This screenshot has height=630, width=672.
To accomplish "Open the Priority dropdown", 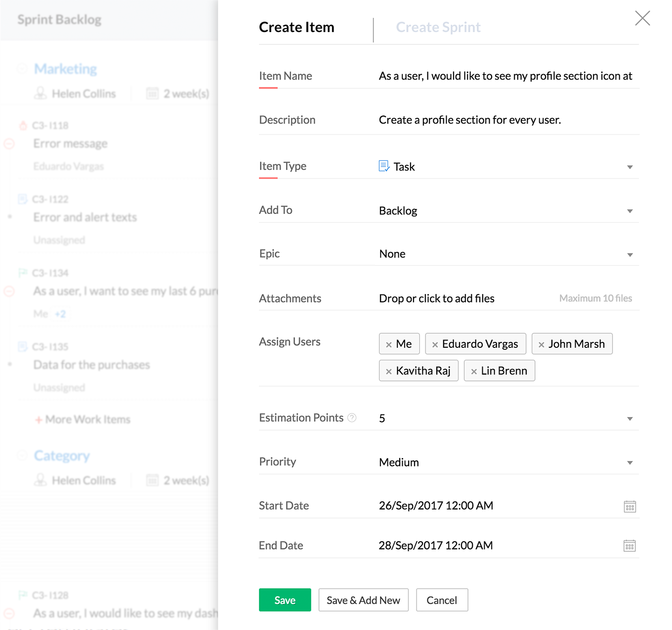I will tap(630, 462).
